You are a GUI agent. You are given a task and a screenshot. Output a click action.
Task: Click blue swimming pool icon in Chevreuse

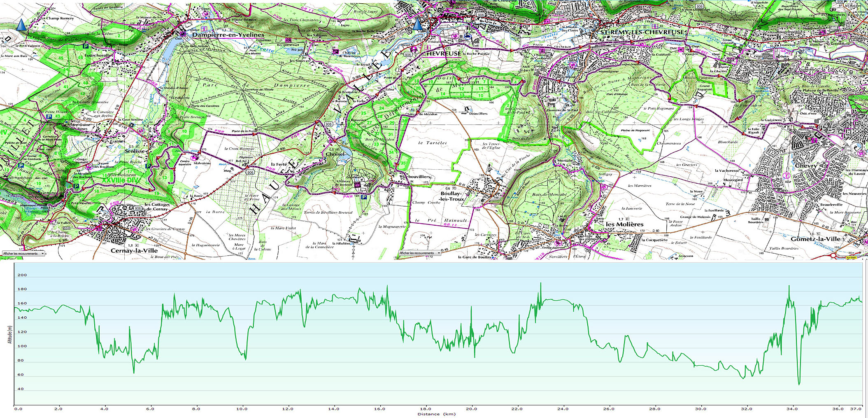pyautogui.click(x=468, y=36)
